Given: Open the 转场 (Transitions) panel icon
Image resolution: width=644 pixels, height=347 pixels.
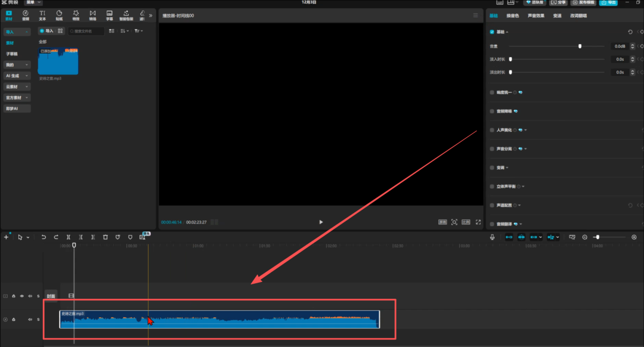Looking at the screenshot, I should coord(92,14).
